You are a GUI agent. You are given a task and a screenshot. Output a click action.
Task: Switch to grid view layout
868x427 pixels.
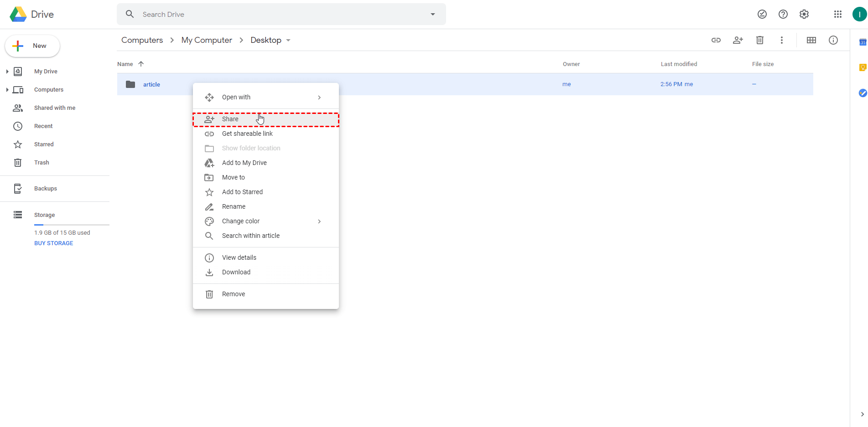pyautogui.click(x=811, y=40)
